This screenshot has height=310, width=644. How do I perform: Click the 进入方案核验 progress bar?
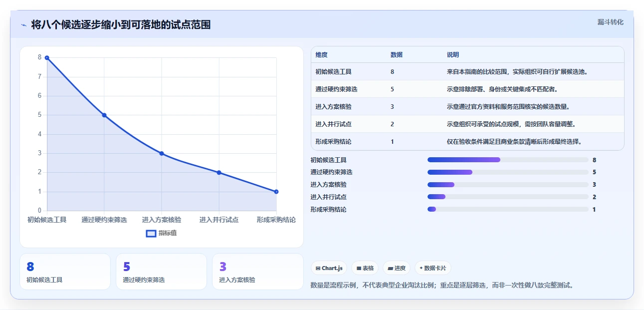[x=508, y=185]
